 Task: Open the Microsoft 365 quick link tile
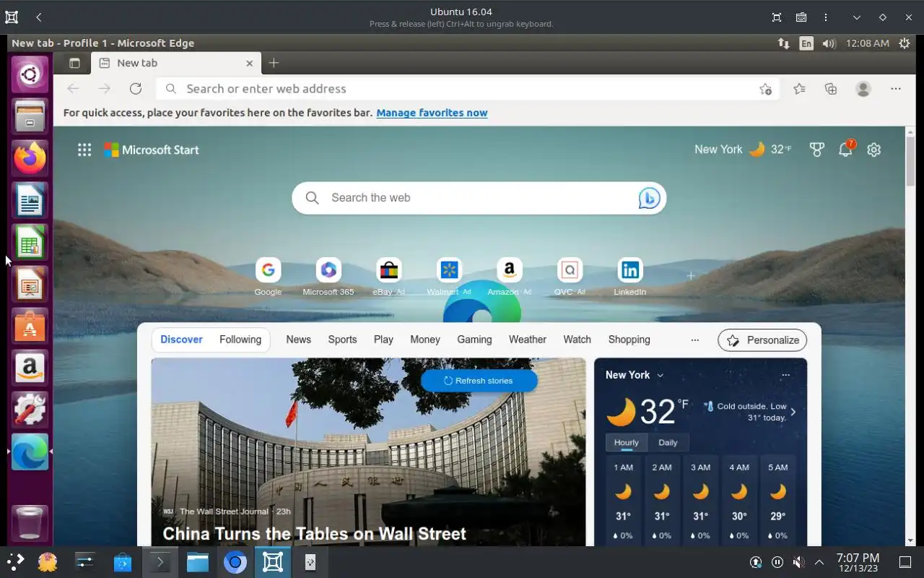coord(328,277)
